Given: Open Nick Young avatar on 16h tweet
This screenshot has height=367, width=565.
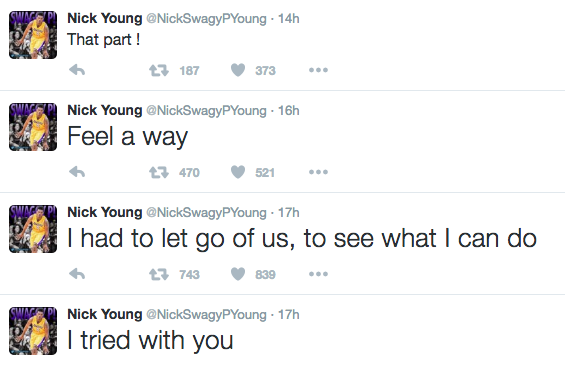Looking at the screenshot, I should point(33,127).
